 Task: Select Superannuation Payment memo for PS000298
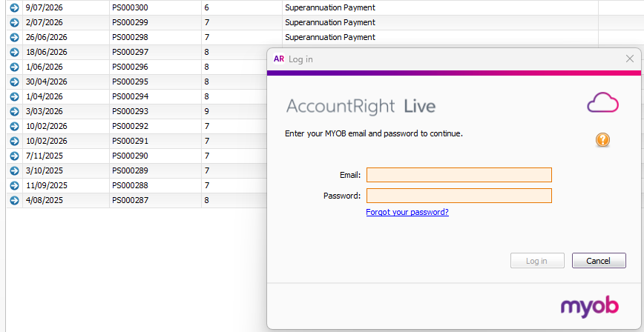pos(330,37)
